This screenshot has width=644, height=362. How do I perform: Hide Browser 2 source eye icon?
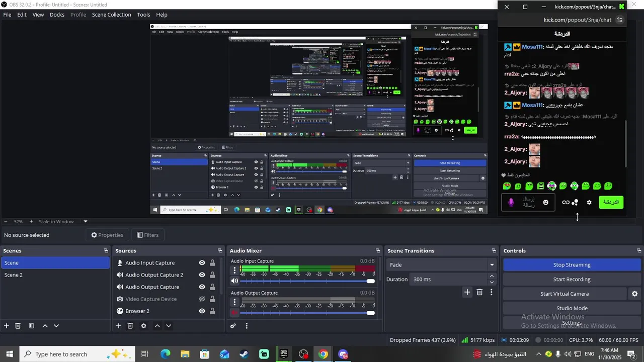click(x=202, y=311)
